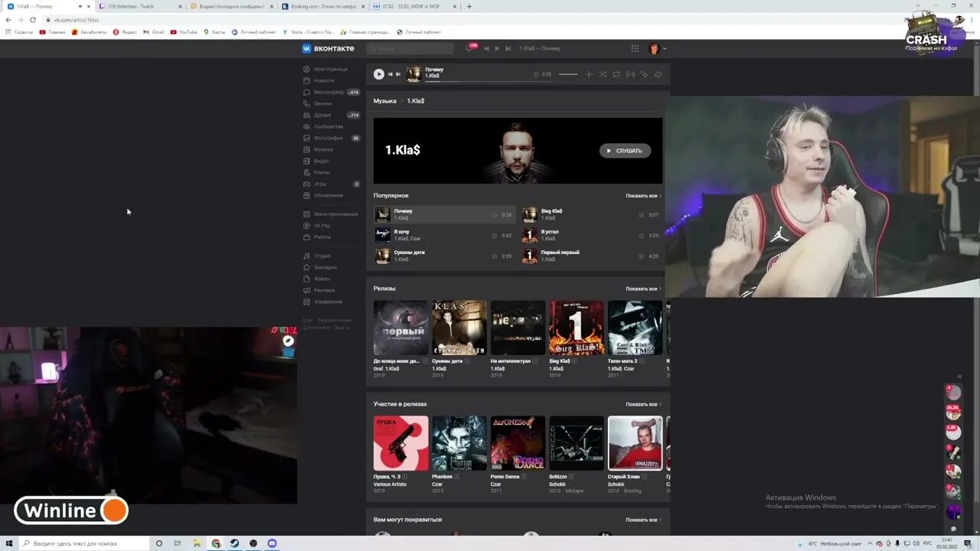Share the current track with arrow icon
This screenshot has height=551, width=980.
click(x=658, y=74)
